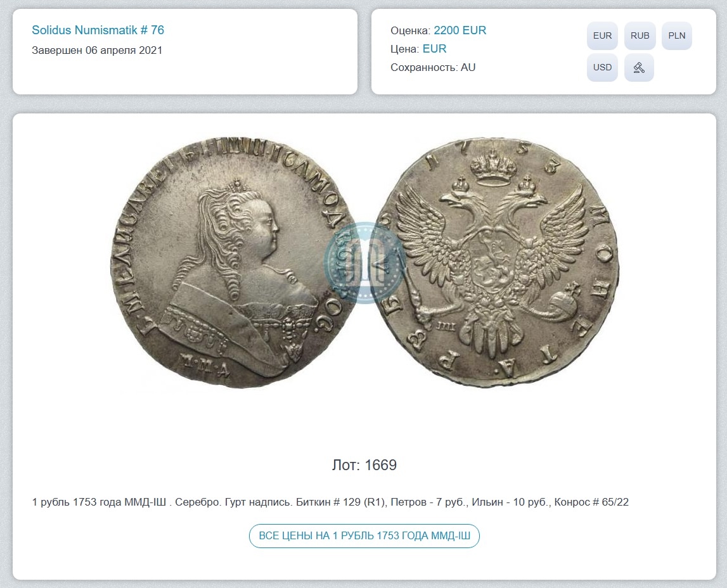The height and width of the screenshot is (588, 727).
Task: Click the blue watermark logo between coins
Action: (364, 263)
